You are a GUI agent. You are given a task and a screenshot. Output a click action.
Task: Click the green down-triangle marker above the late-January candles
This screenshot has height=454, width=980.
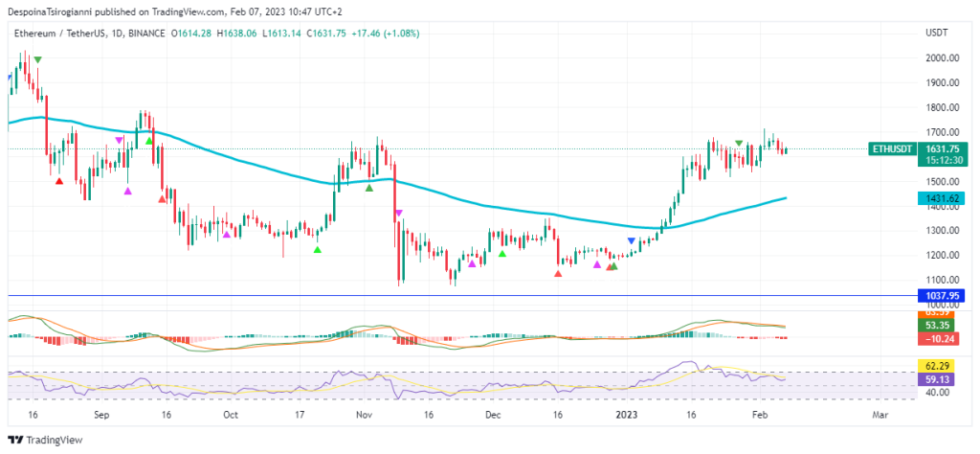(x=739, y=144)
